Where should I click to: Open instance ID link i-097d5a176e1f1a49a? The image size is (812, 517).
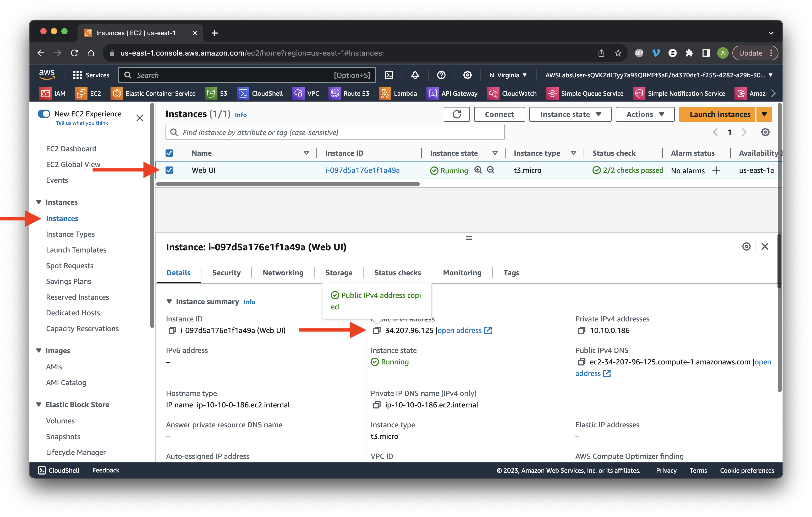[x=362, y=170]
